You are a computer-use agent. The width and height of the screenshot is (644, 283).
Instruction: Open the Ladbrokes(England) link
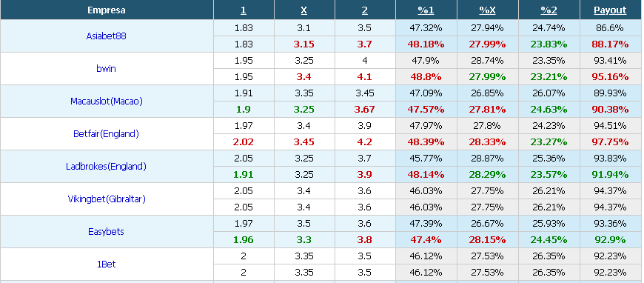click(107, 167)
